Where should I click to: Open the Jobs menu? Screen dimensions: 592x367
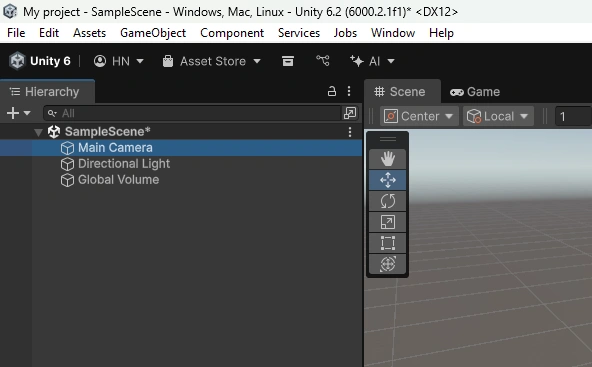[x=345, y=33]
